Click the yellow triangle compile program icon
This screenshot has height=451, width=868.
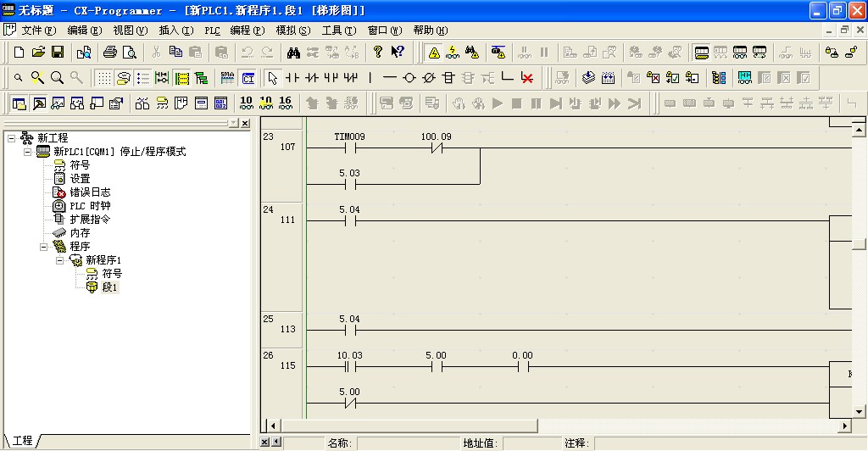coord(434,53)
